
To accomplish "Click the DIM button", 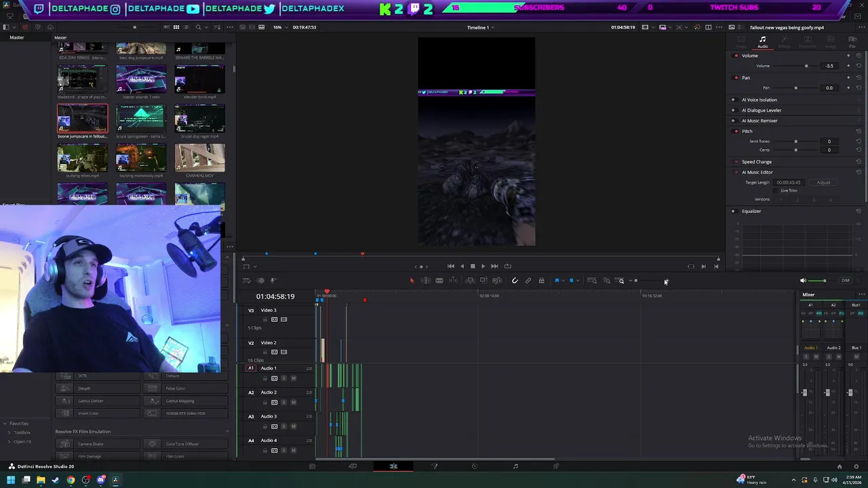I will pos(845,281).
